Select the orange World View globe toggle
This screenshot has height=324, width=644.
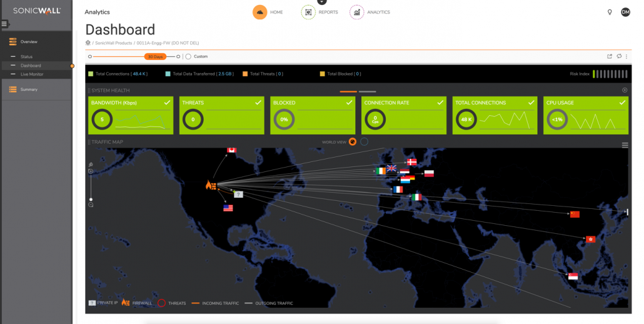[353, 142]
